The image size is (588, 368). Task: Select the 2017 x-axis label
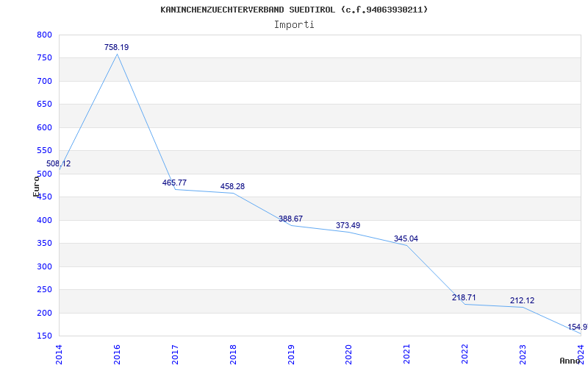pyautogui.click(x=175, y=355)
